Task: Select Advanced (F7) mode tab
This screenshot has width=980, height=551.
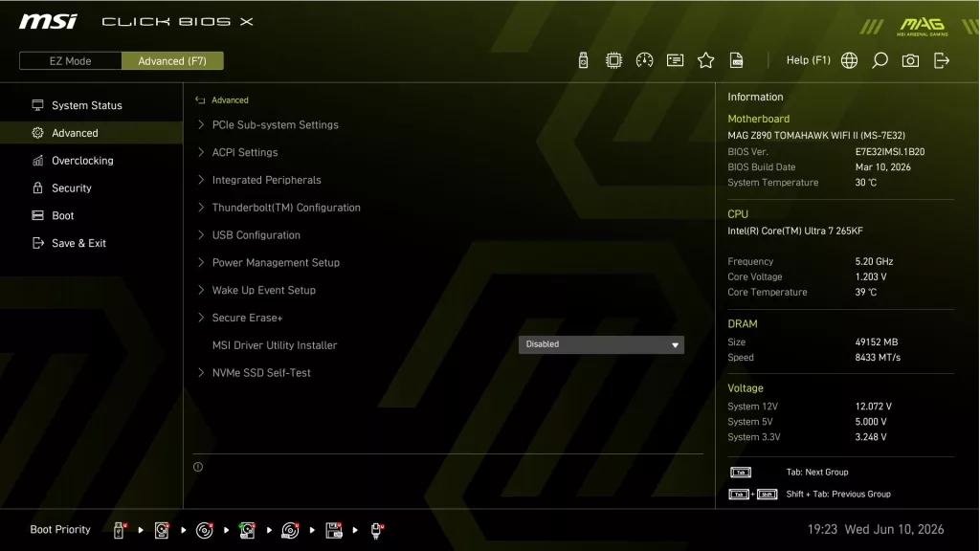Action: tap(172, 60)
